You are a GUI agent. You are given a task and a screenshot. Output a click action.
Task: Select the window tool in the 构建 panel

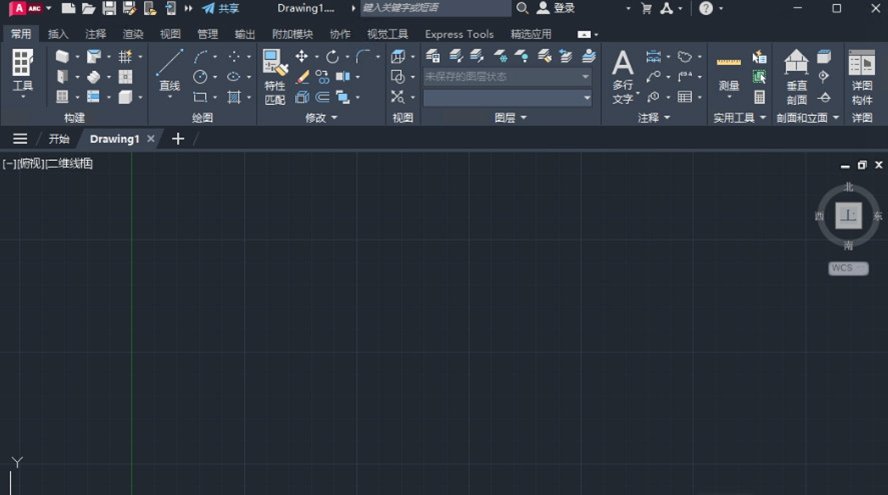point(62,97)
